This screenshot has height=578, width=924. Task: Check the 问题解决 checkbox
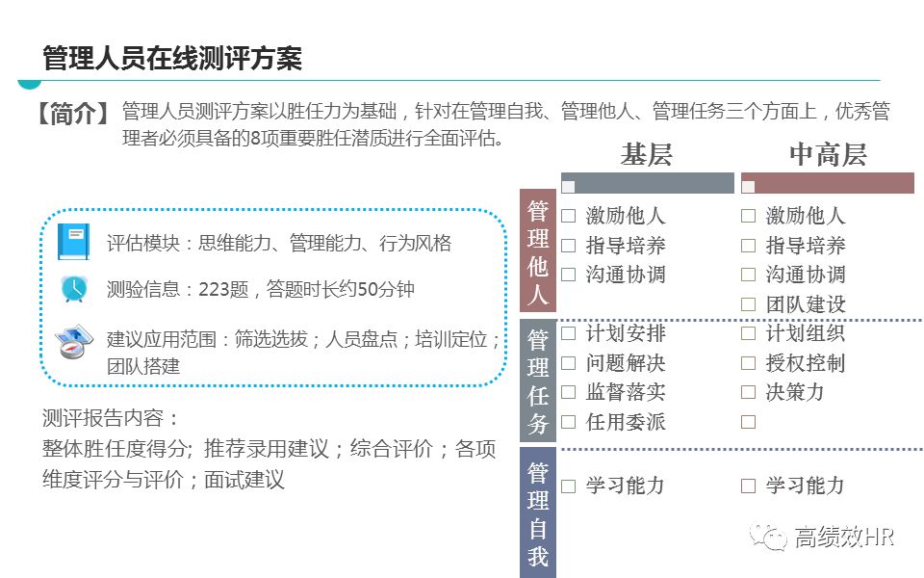click(568, 363)
